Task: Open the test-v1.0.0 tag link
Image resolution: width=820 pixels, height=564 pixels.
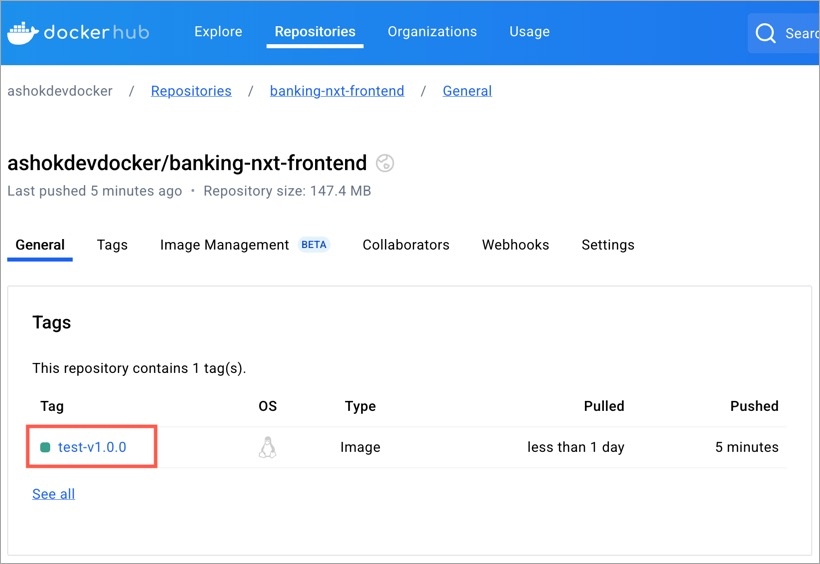Action: (92, 447)
